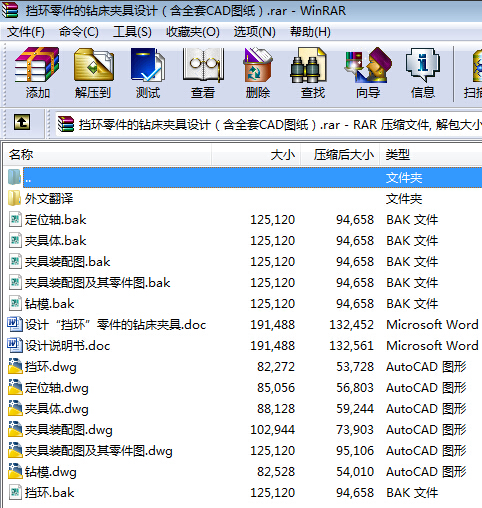The height and width of the screenshot is (508, 482).
Task: Click the 解压到 (Extract To) toolbar icon
Action: (94, 65)
